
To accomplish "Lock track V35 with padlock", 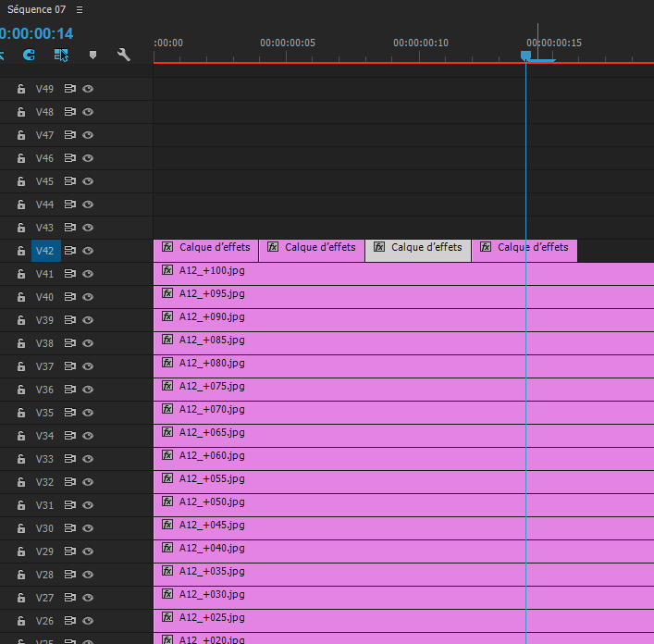I will pos(21,413).
